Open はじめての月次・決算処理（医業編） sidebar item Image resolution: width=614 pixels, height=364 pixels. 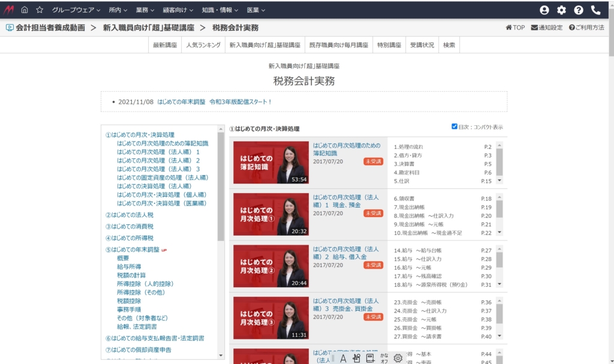click(x=162, y=203)
